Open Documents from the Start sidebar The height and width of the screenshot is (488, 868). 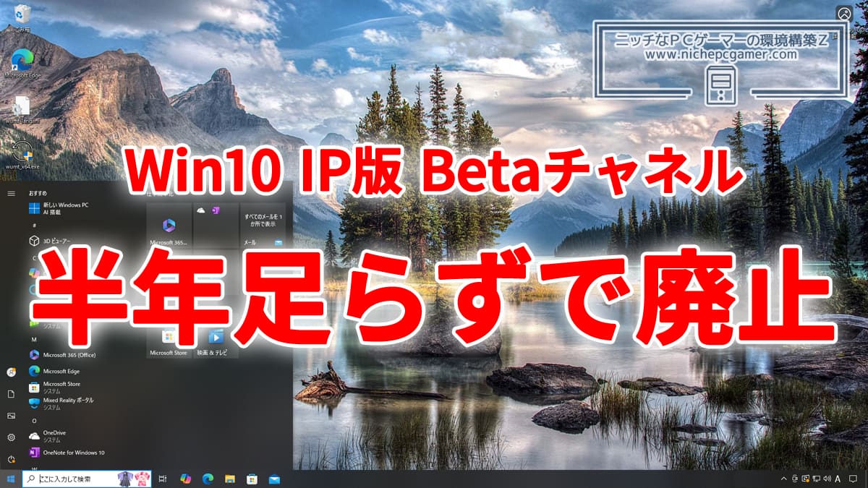tap(11, 394)
